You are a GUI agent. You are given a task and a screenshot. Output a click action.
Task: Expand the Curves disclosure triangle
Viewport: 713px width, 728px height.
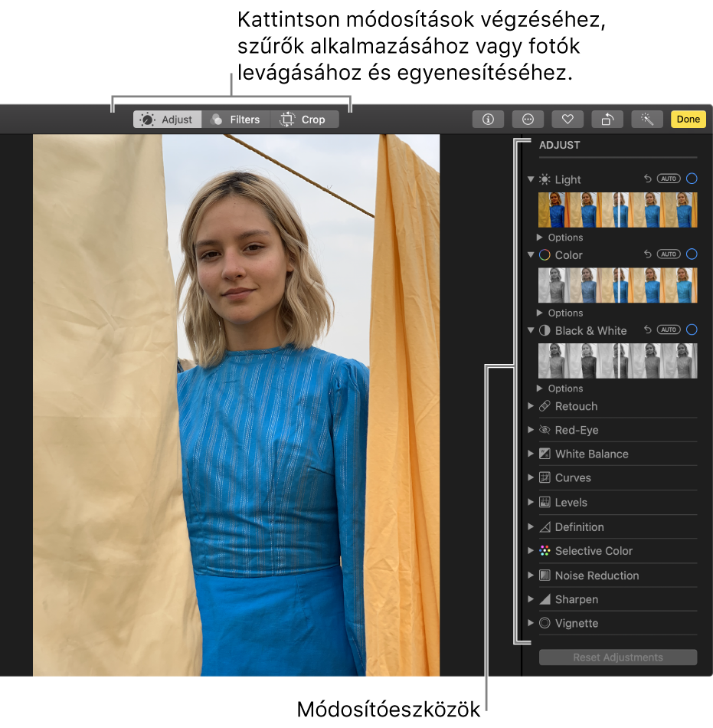pos(531,477)
